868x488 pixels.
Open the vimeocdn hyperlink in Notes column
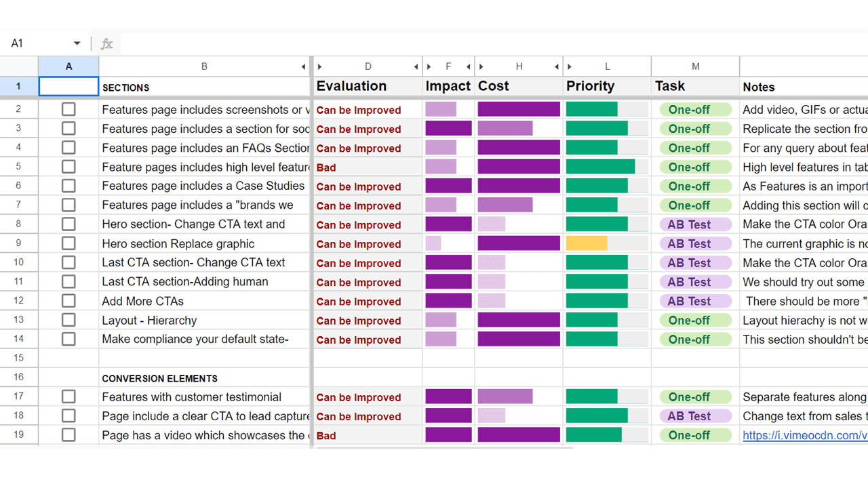click(804, 435)
